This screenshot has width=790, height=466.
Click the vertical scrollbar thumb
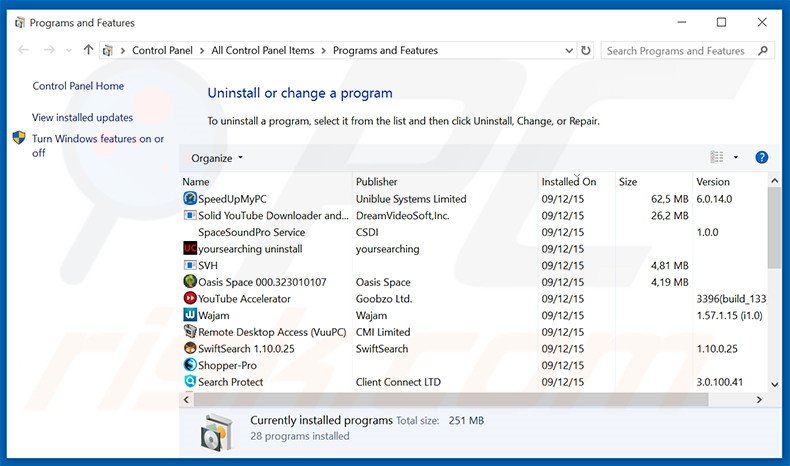(774, 228)
